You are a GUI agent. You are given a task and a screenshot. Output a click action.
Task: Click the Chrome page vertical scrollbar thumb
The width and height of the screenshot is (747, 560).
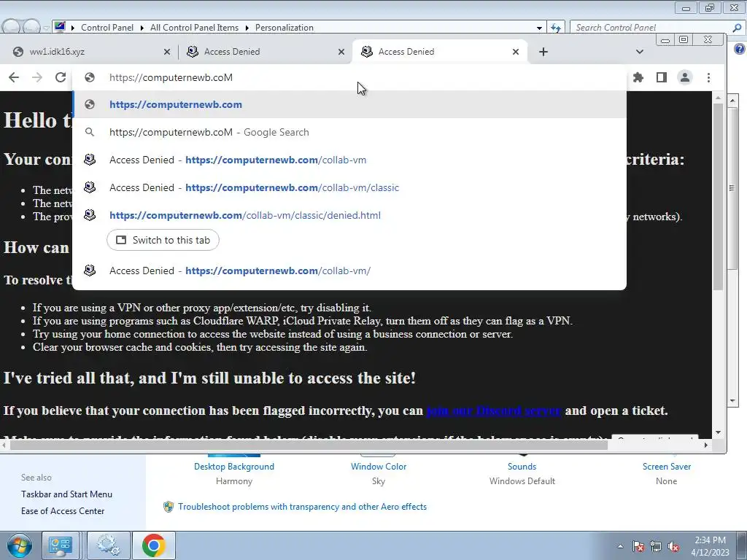pyautogui.click(x=718, y=196)
